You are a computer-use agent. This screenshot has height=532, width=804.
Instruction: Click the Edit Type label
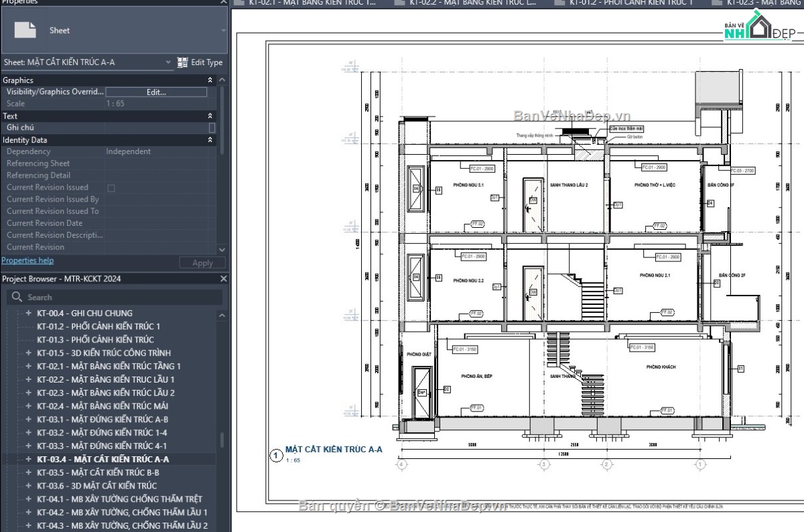tap(206, 62)
